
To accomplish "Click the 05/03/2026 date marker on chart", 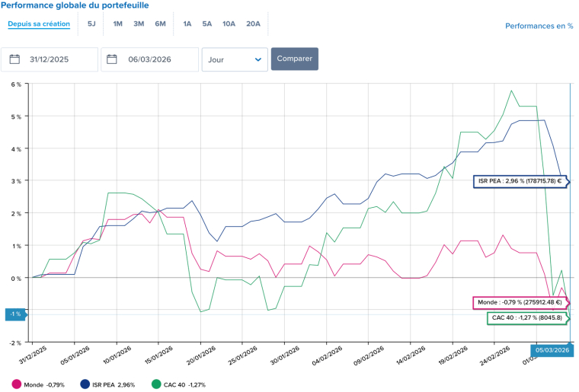I will coord(550,351).
